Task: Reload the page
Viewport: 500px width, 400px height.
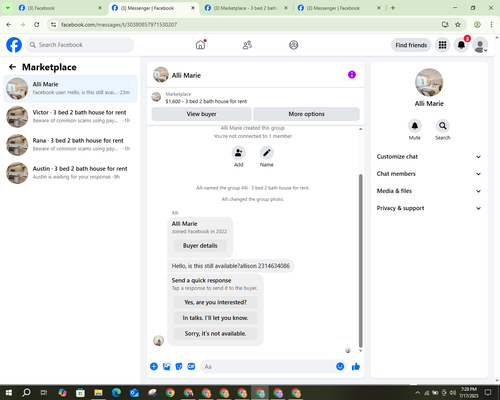Action: click(37, 25)
